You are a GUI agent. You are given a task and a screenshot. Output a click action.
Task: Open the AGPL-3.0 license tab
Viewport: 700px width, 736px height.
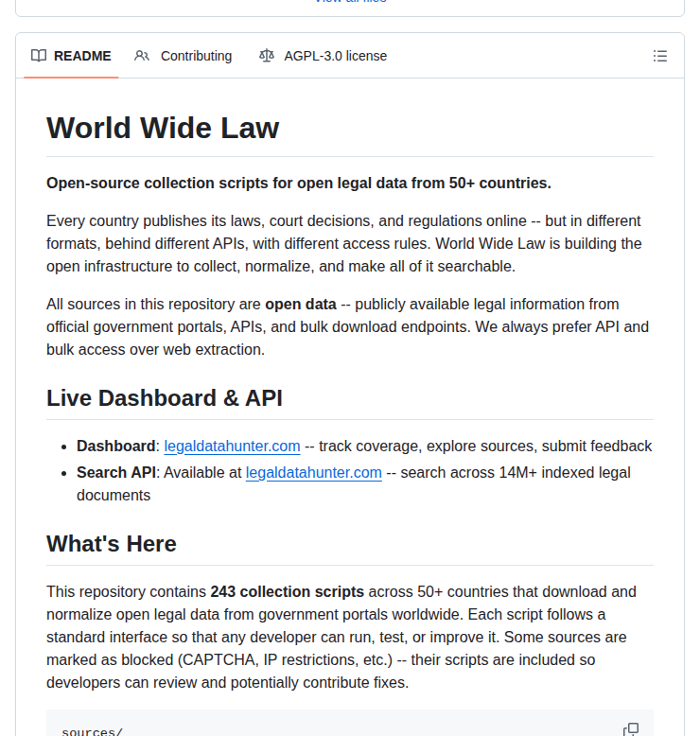[323, 56]
